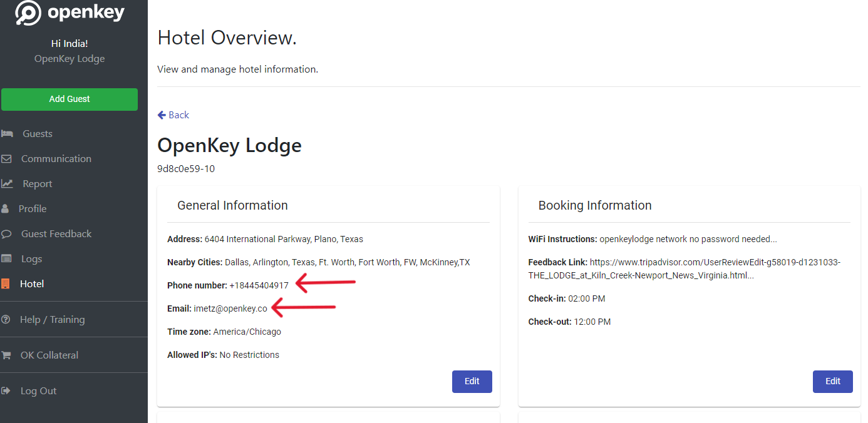
Task: Click the OpenKey logo
Action: [70, 13]
